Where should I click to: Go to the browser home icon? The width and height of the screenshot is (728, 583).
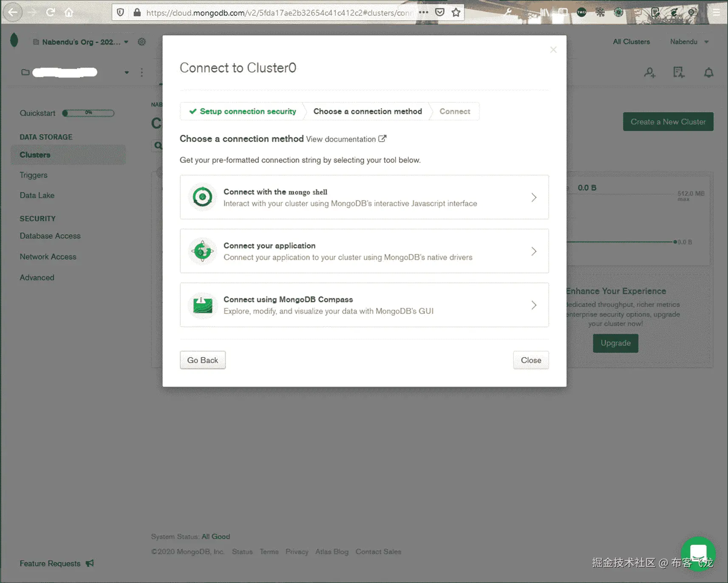[x=69, y=12]
